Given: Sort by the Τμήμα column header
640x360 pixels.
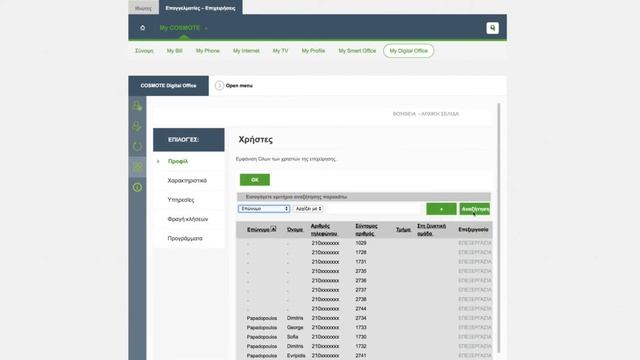Looking at the screenshot, I should click(x=403, y=230).
